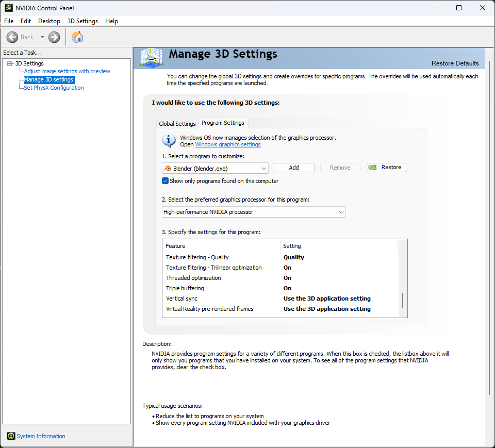This screenshot has width=495, height=448.
Task: Click the Home icon in toolbar
Action: [77, 37]
